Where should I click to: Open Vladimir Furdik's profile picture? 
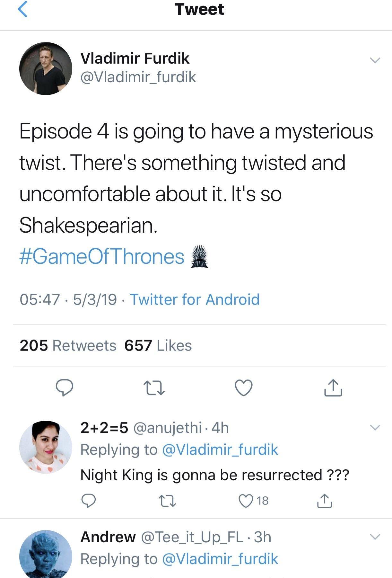(46, 68)
